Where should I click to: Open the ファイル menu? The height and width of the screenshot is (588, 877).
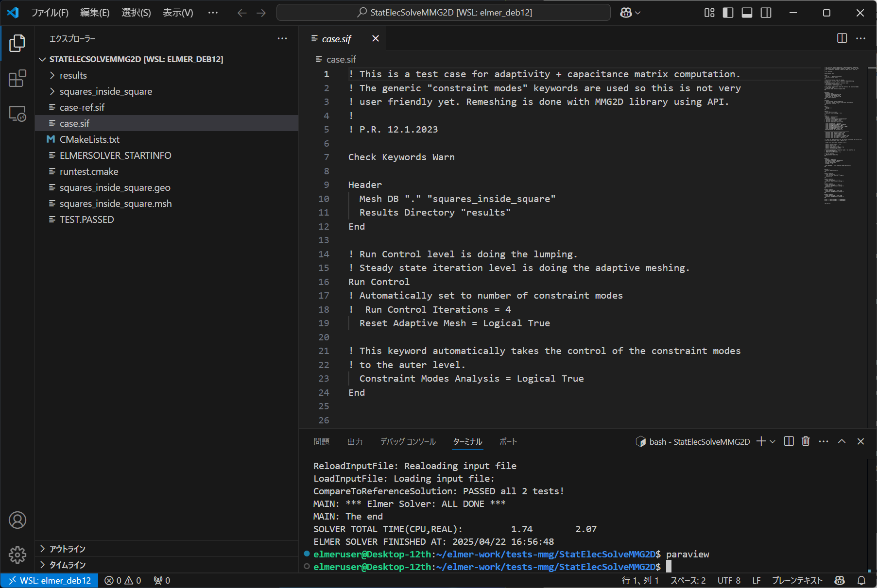pyautogui.click(x=51, y=13)
